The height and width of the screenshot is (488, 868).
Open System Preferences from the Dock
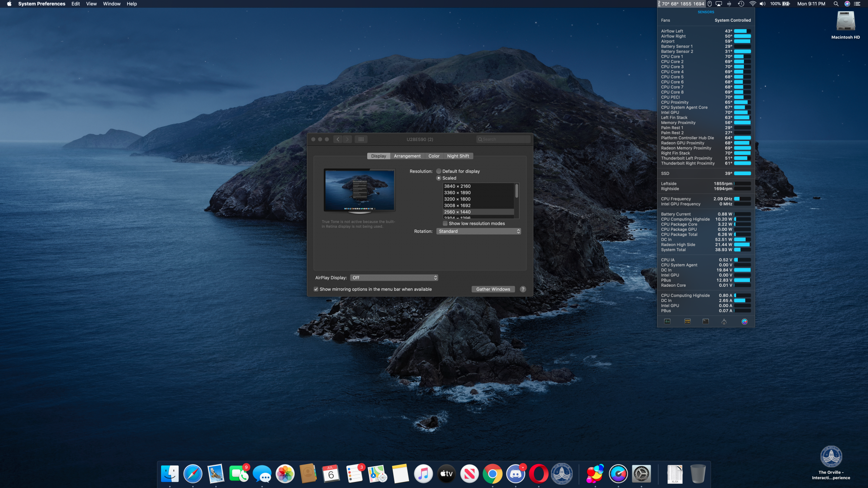coord(641,474)
